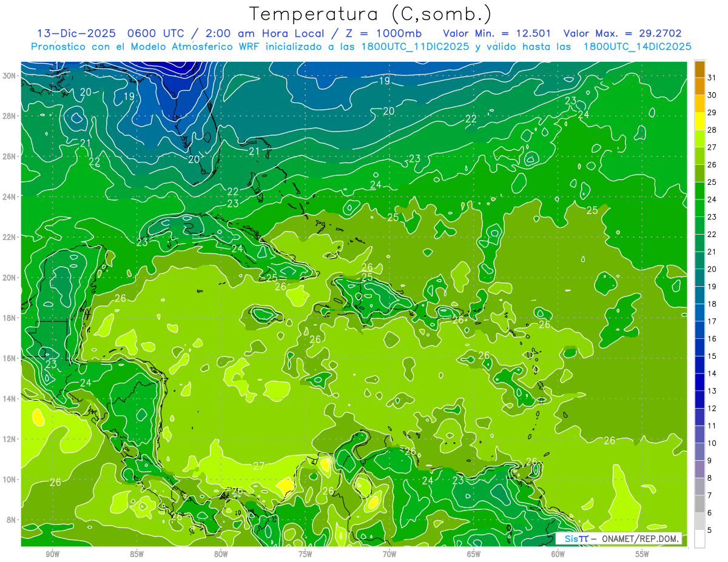Click the '5' value on the color scale

pos(710,530)
